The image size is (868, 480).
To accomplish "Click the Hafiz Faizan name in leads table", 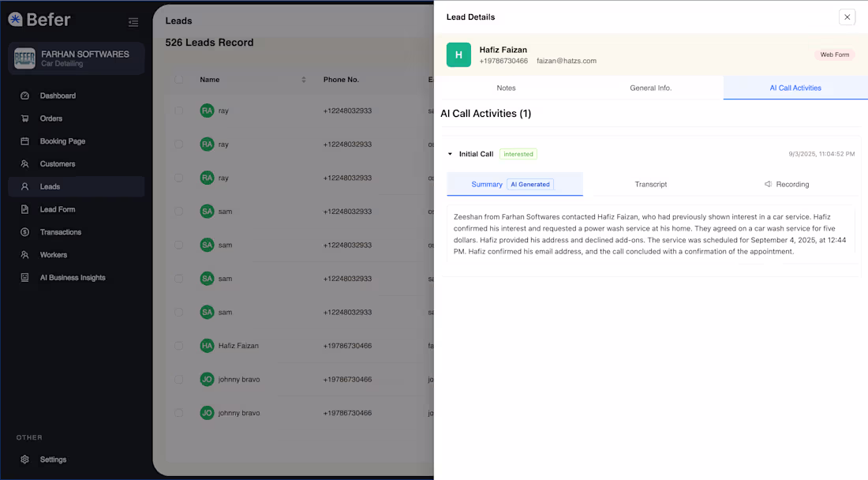I will point(238,346).
